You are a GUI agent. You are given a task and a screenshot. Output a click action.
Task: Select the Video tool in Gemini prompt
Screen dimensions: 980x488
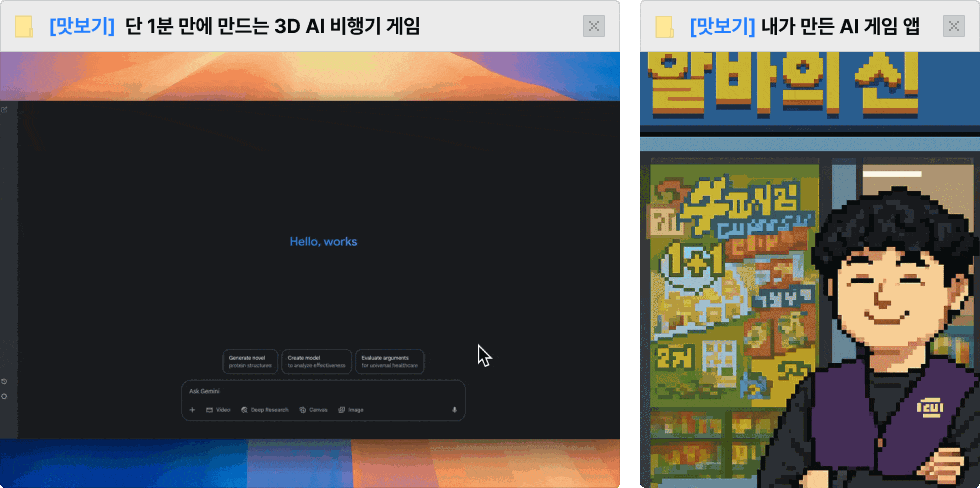[x=218, y=410]
